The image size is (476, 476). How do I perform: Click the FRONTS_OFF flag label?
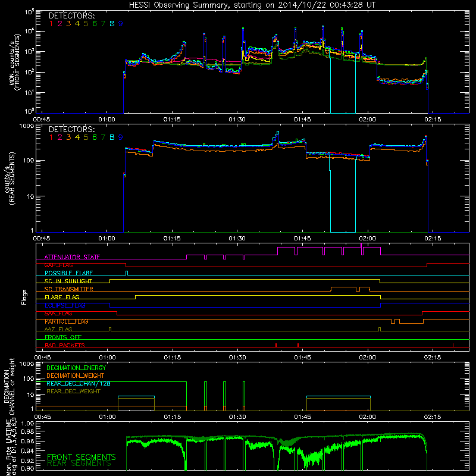[x=63, y=337]
